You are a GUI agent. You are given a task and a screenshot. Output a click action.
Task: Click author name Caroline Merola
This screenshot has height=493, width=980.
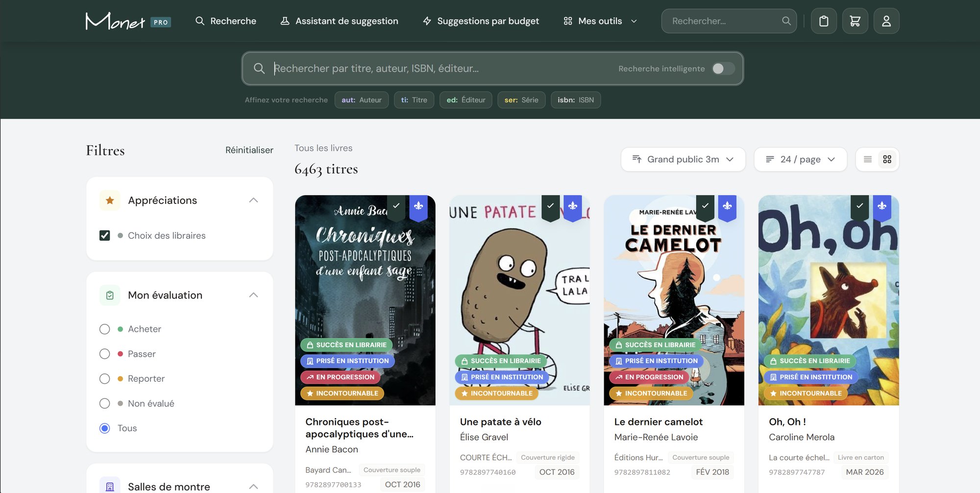[x=802, y=437]
